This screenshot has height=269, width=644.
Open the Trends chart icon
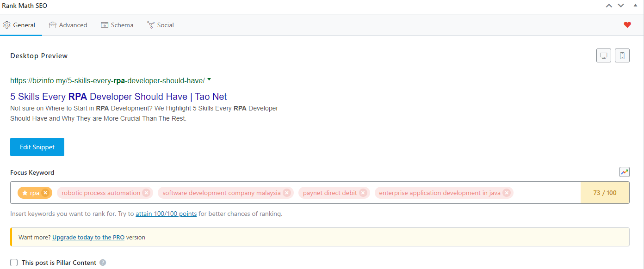click(625, 172)
